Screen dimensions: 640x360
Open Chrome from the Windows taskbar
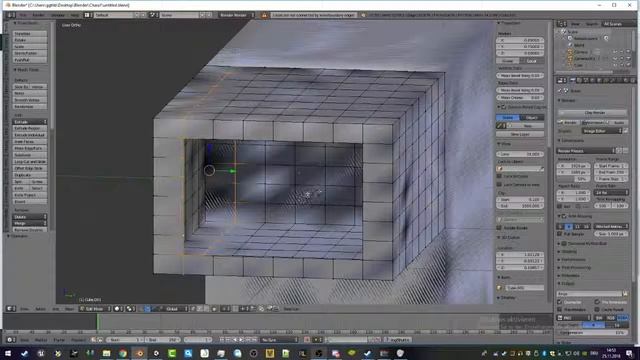tap(123, 353)
